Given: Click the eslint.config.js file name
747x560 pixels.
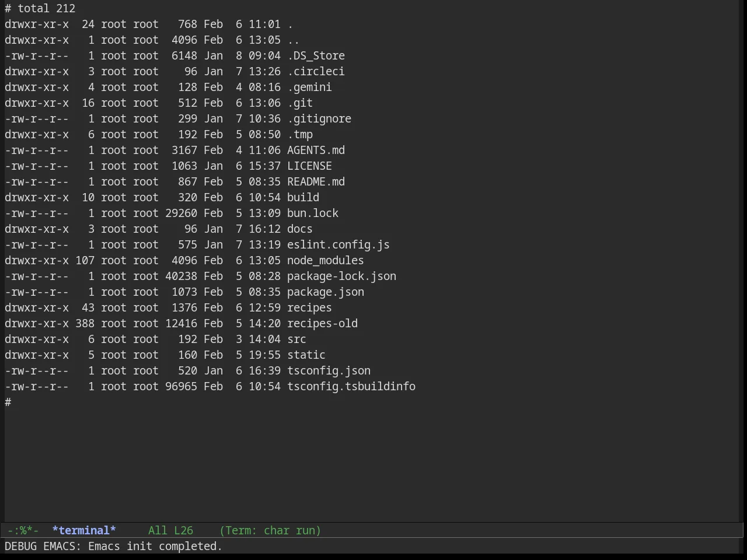Looking at the screenshot, I should tap(338, 244).
